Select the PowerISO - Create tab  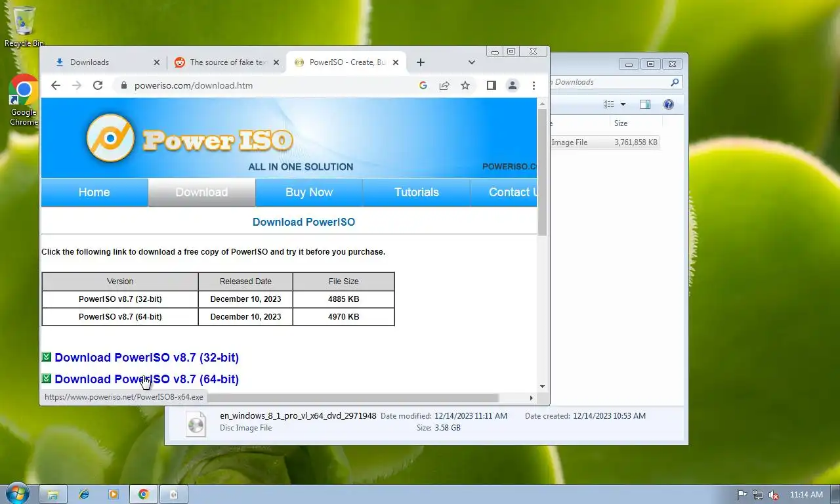point(346,62)
